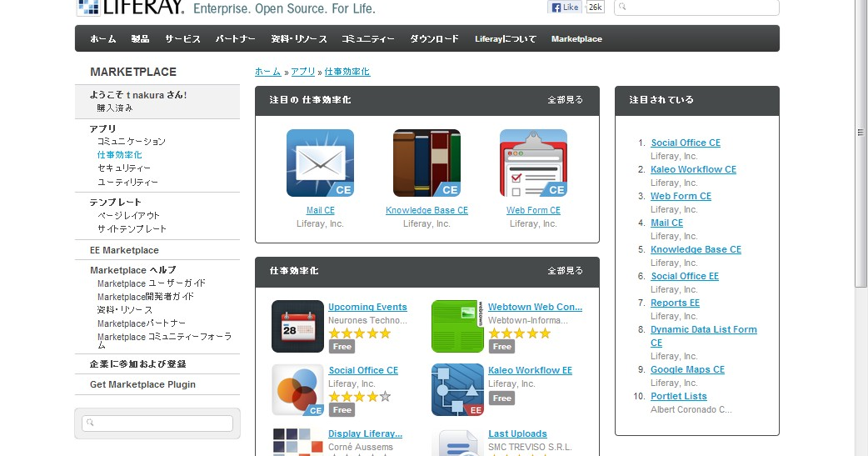This screenshot has width=868, height=456.
Task: Open the ホーム navigation menu item
Action: [103, 39]
